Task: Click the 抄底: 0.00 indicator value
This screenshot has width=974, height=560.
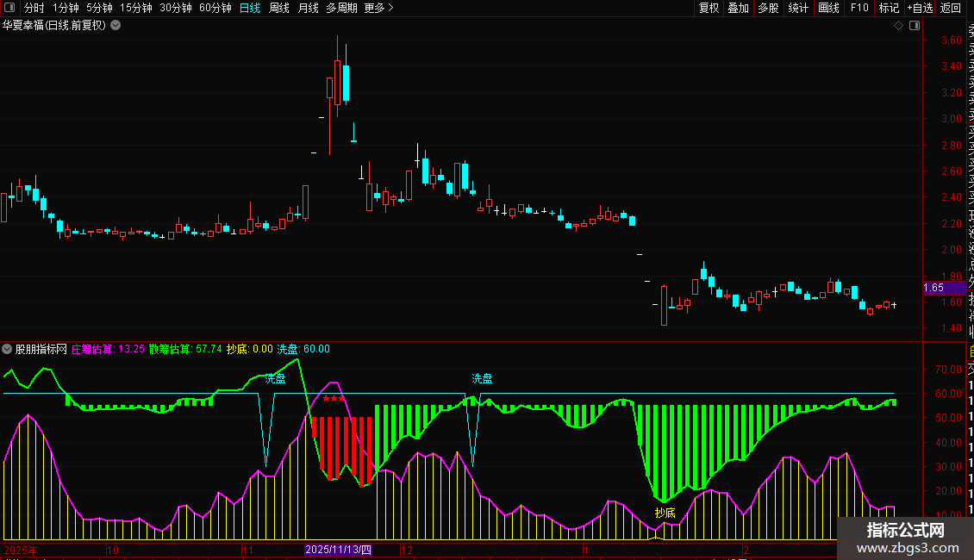Action: click(250, 349)
